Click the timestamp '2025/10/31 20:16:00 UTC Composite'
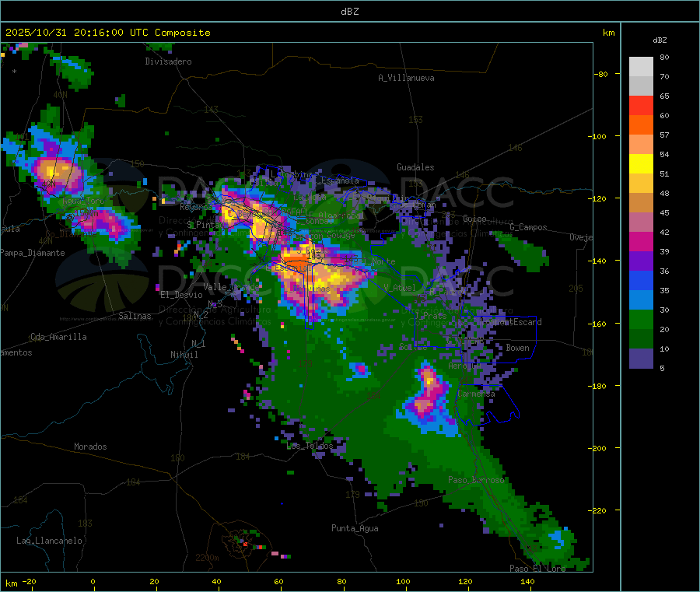Viewport: 700px width, 592px height. point(107,33)
